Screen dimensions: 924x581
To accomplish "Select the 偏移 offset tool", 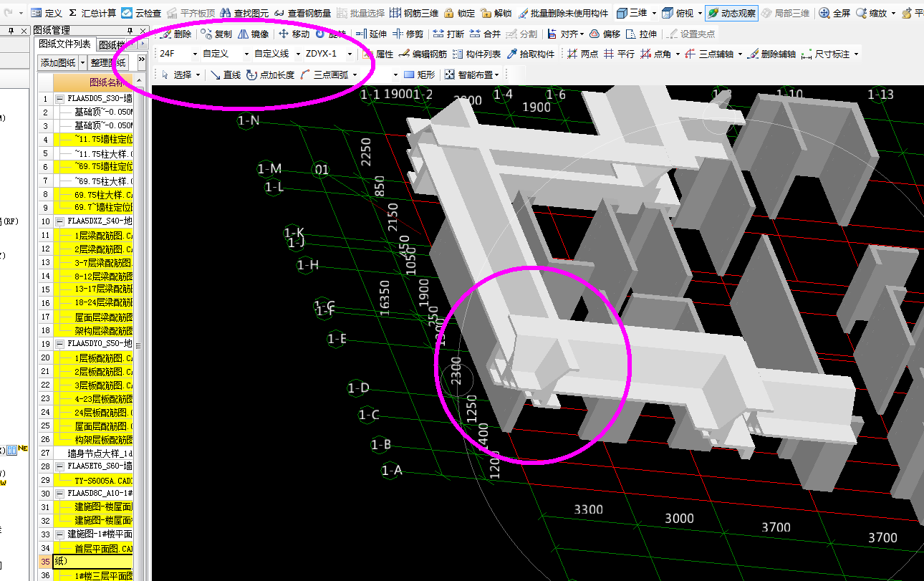I will click(605, 34).
